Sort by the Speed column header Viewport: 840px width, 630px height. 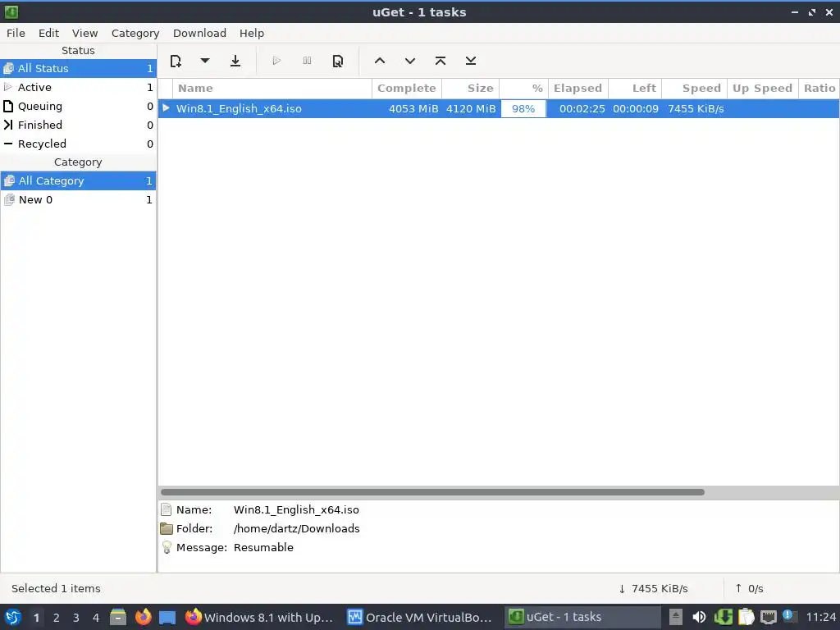694,89
